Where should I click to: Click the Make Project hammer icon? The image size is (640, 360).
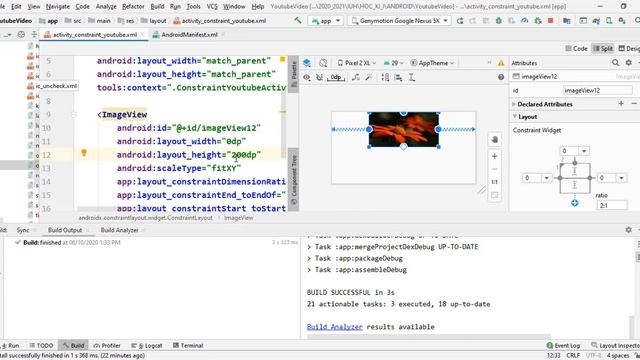click(x=298, y=20)
